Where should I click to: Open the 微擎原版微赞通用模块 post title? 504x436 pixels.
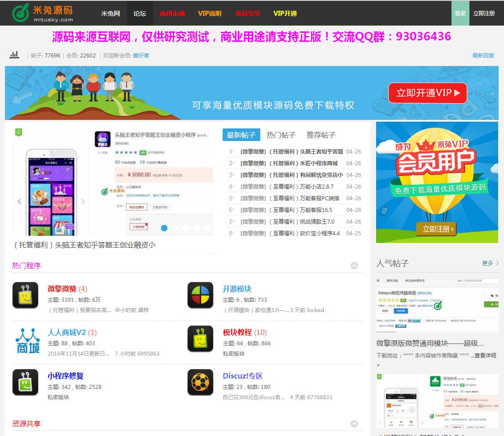[x=430, y=343]
